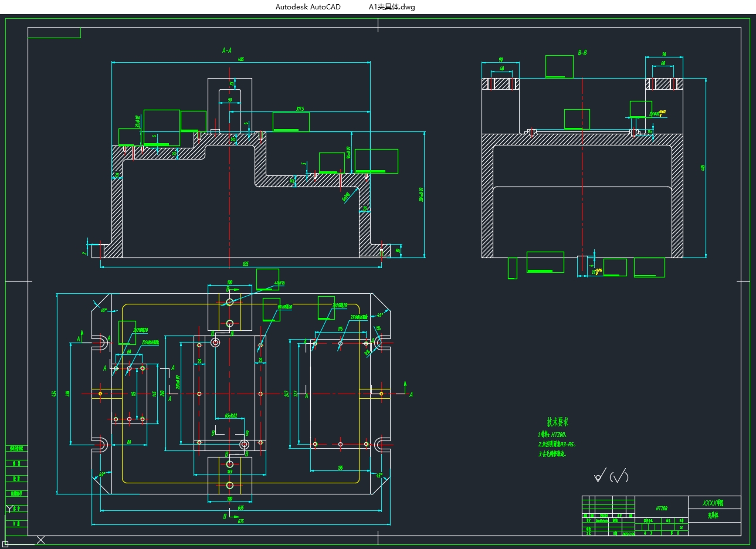Click the 635 dimension below plan view
The width and height of the screenshot is (756, 549).
(x=240, y=507)
